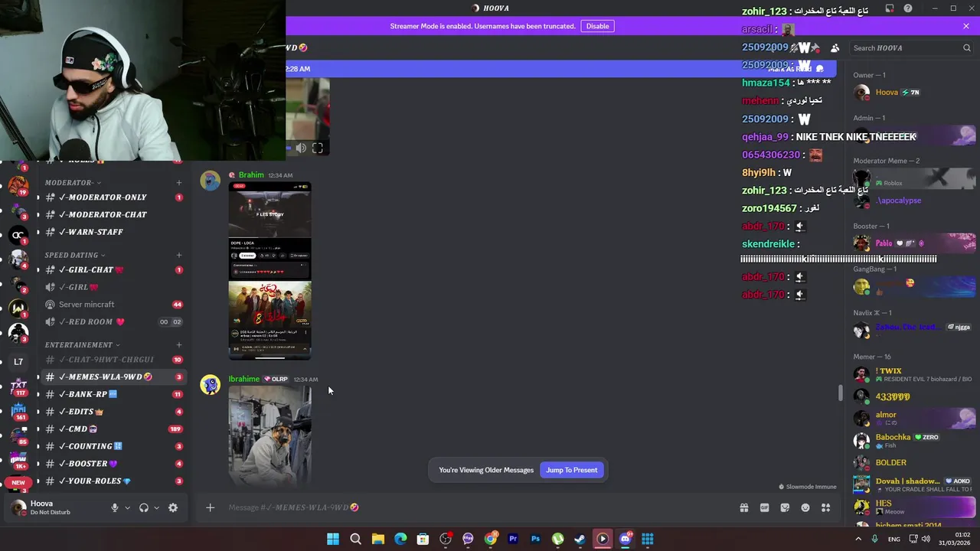Click Brahim's username in chat

(x=251, y=175)
